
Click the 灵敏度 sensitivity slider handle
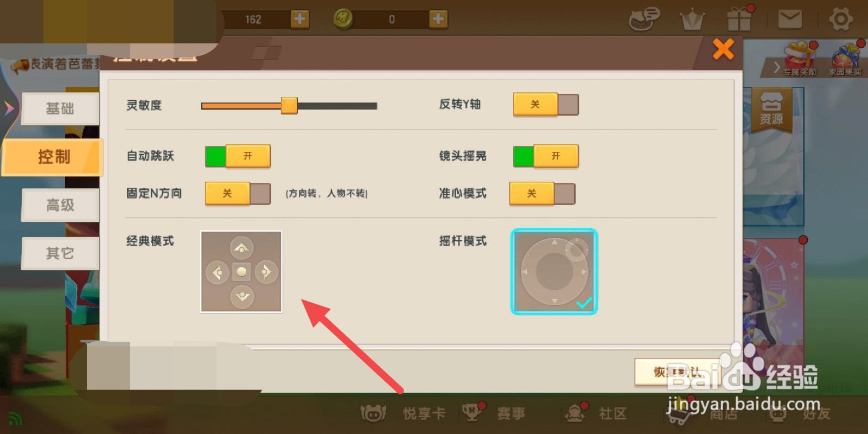[289, 106]
